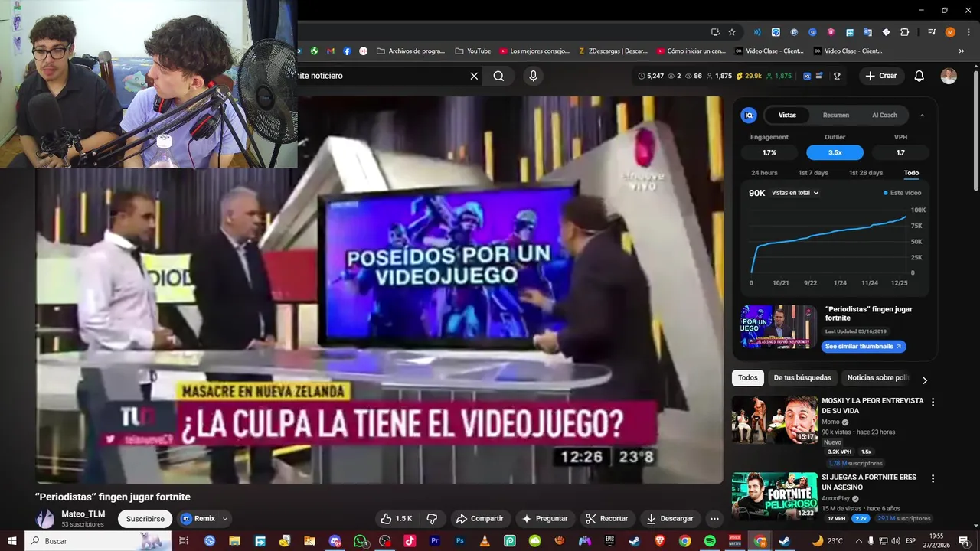Select the De tus búsquedas chip
The width and height of the screenshot is (980, 551).
[802, 378]
